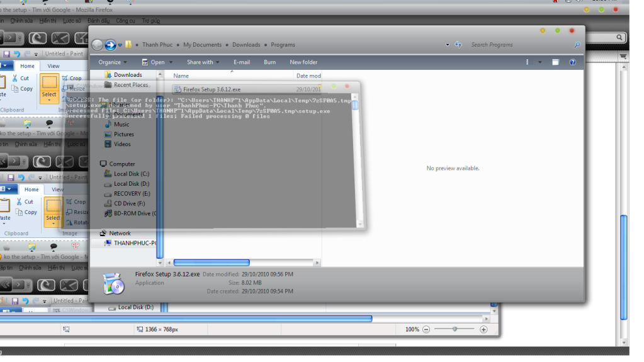Zoom in using Paint's plus icon
The image size is (644, 362).
(x=483, y=329)
